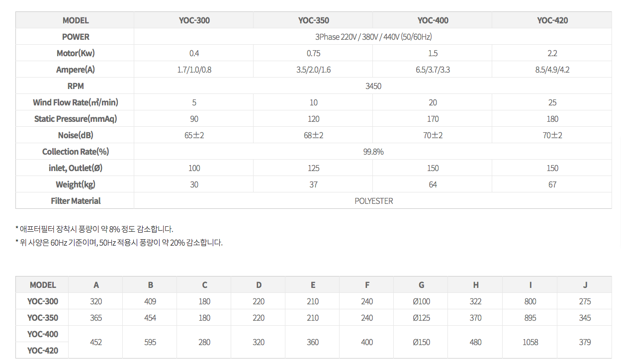Click the after-filter 8% airflow note

click(94, 229)
